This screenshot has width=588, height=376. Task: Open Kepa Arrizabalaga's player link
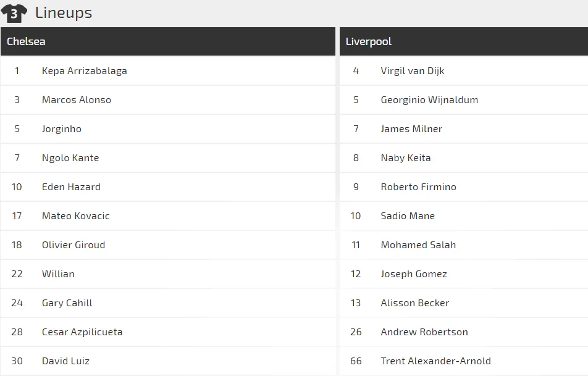[x=84, y=71]
